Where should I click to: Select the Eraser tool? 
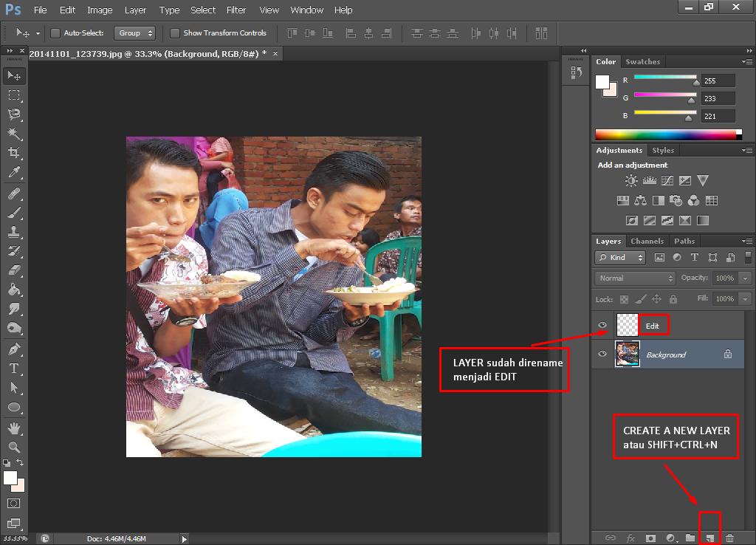click(x=14, y=270)
